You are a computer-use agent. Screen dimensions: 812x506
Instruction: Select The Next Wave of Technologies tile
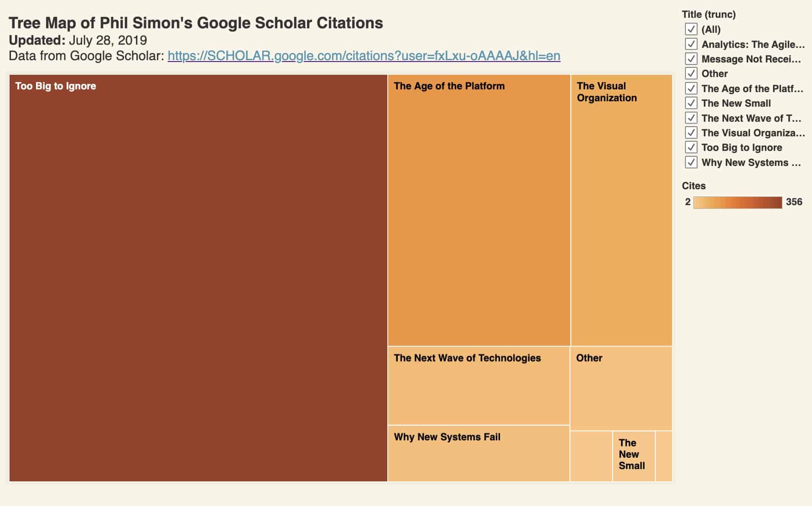pos(479,386)
